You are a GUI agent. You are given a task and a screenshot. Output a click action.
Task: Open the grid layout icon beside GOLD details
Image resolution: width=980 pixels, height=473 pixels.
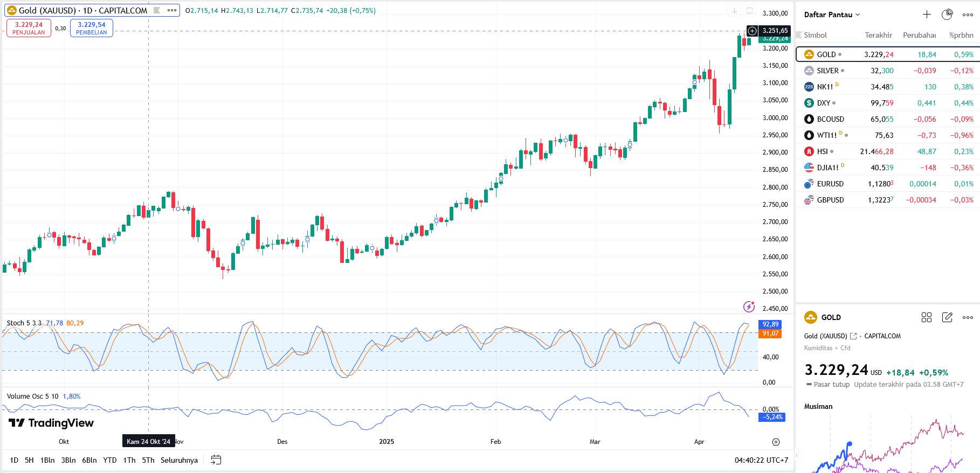(927, 317)
